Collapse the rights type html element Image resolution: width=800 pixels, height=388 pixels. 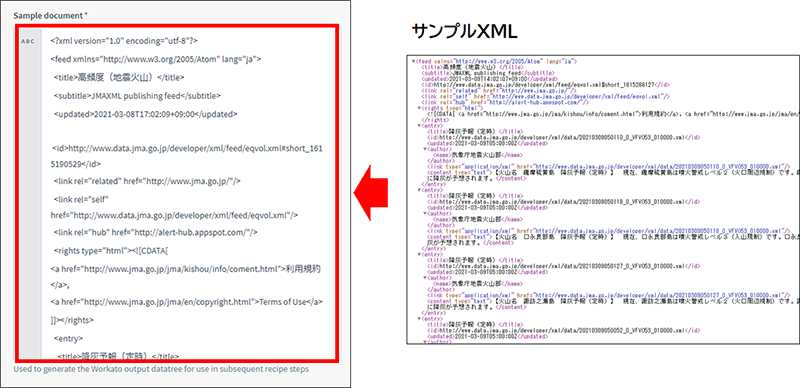point(419,108)
